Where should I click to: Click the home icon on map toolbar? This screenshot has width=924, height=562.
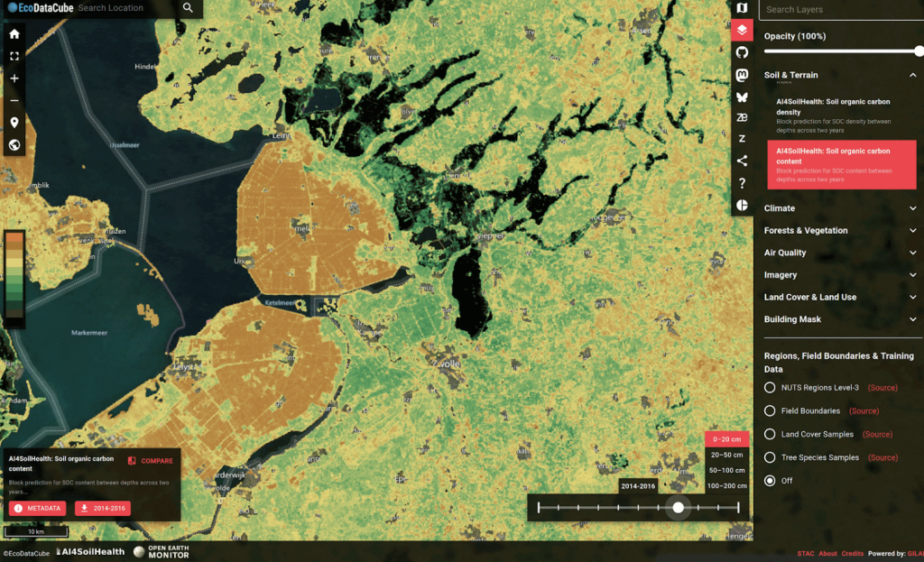click(14, 34)
